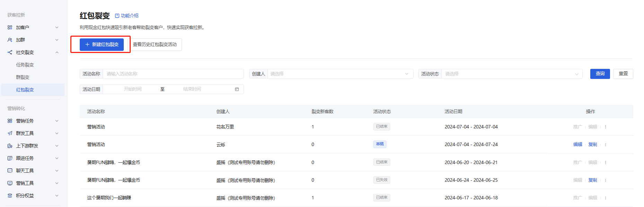Click the 上下游群发 sidebar icon
This screenshot has width=644, height=207.
10,146
